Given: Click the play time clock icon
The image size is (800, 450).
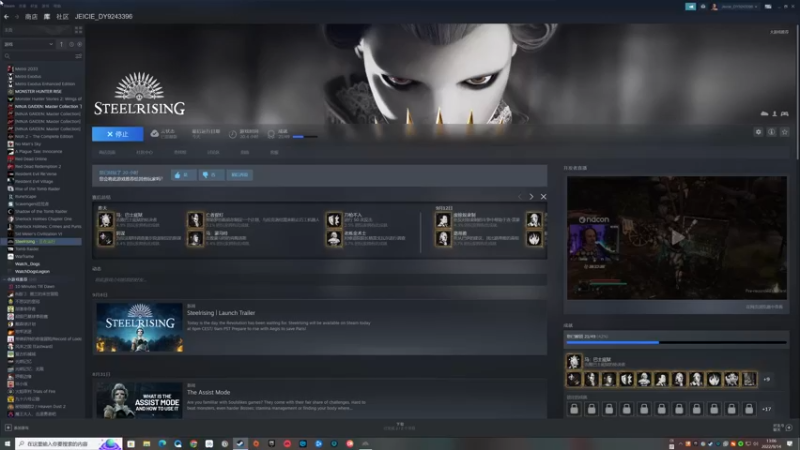Looking at the screenshot, I should 233,134.
